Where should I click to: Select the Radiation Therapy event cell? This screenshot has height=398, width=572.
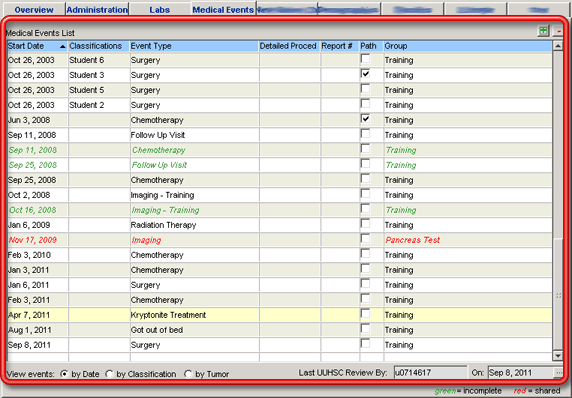(194, 225)
